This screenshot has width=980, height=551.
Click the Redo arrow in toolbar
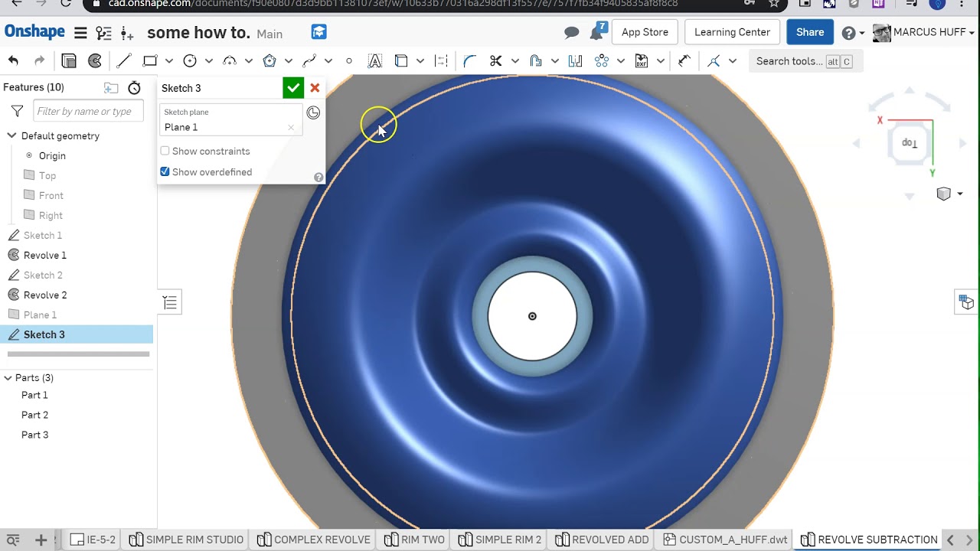point(40,61)
